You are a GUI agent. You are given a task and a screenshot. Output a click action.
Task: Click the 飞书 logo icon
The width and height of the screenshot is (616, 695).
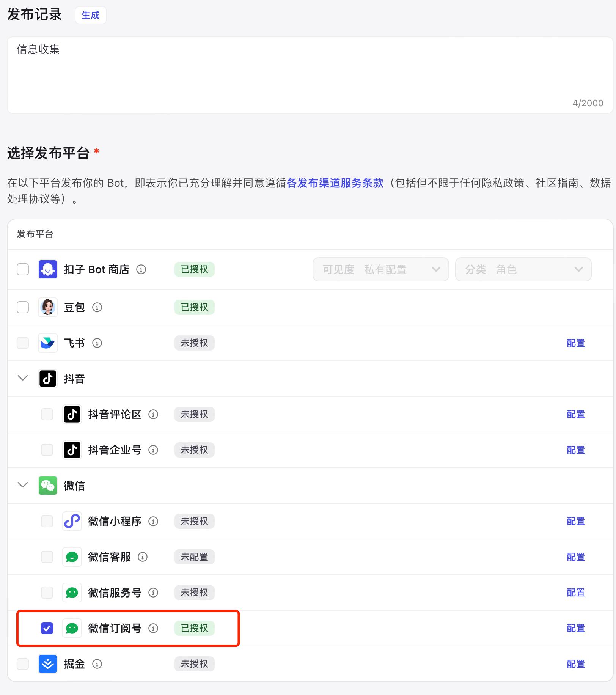point(48,343)
